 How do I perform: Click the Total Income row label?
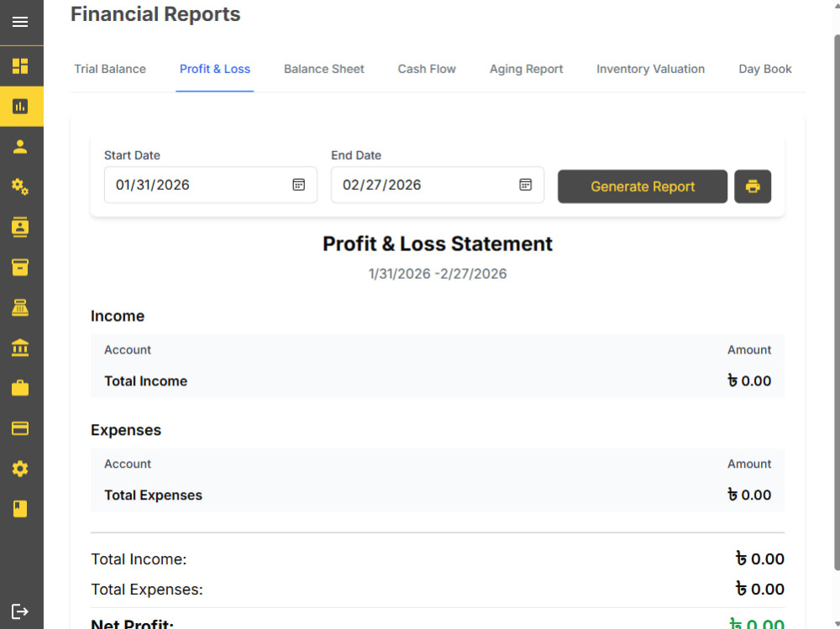pos(145,381)
